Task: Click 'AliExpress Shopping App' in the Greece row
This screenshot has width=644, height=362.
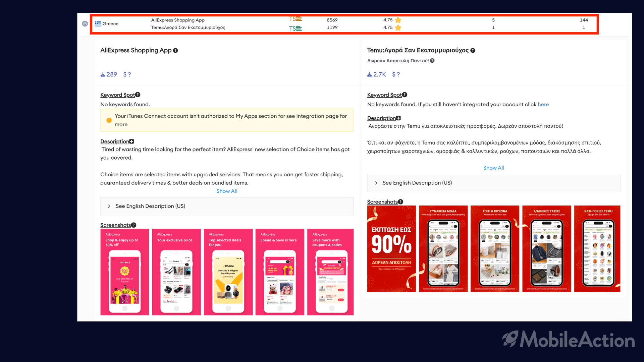Action: [178, 20]
